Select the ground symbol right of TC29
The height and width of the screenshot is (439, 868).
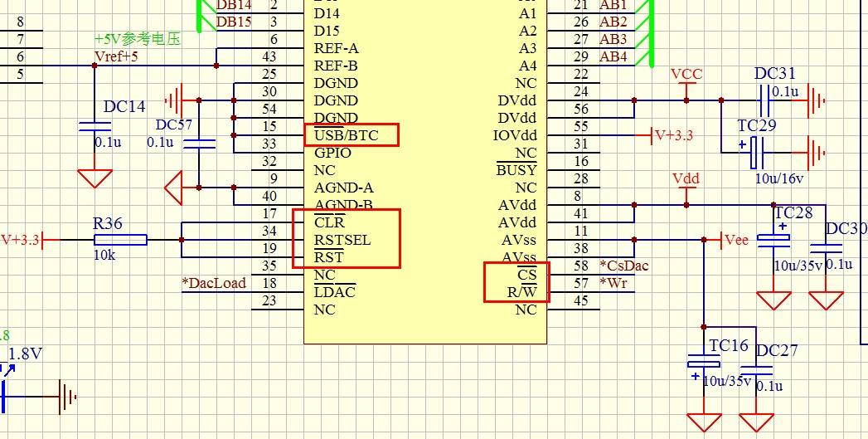pyautogui.click(x=816, y=153)
